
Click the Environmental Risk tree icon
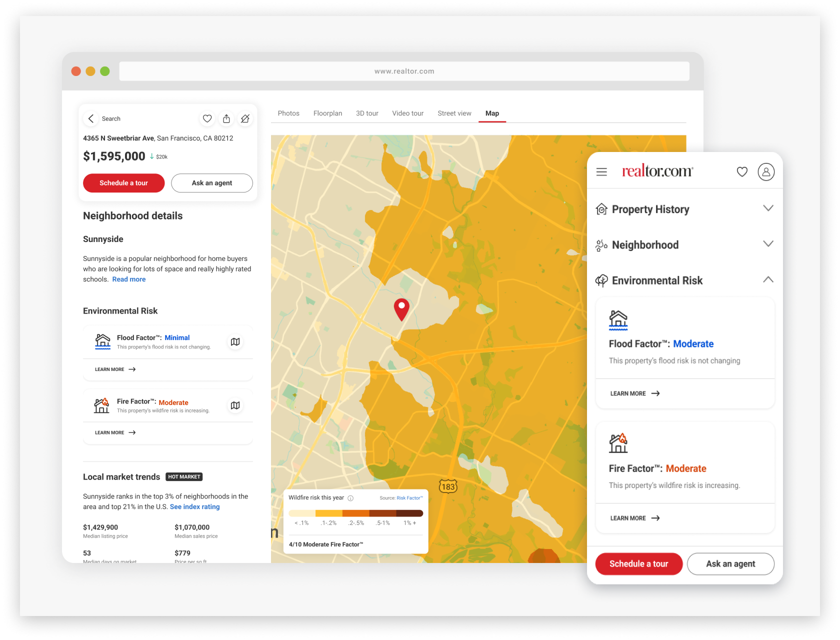tap(601, 280)
